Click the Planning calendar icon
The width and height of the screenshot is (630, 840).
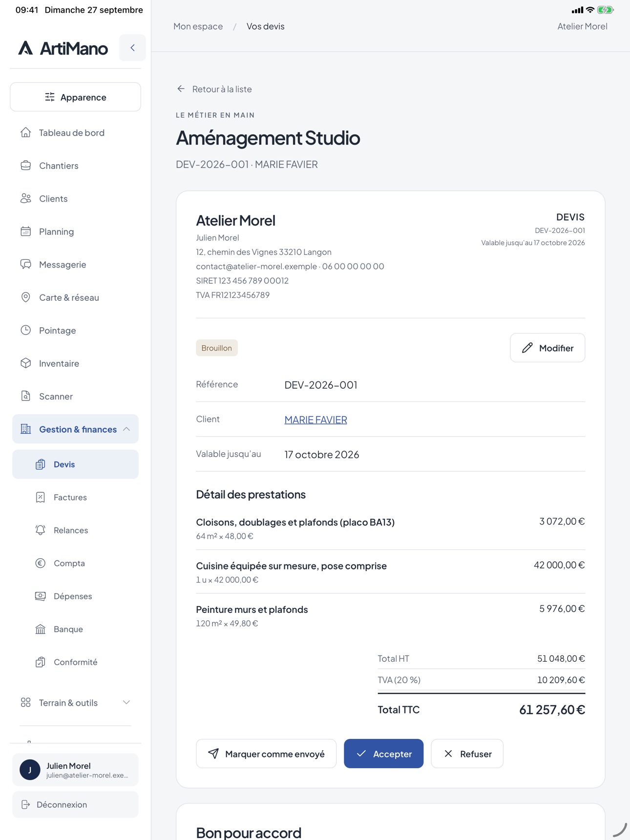(x=26, y=231)
